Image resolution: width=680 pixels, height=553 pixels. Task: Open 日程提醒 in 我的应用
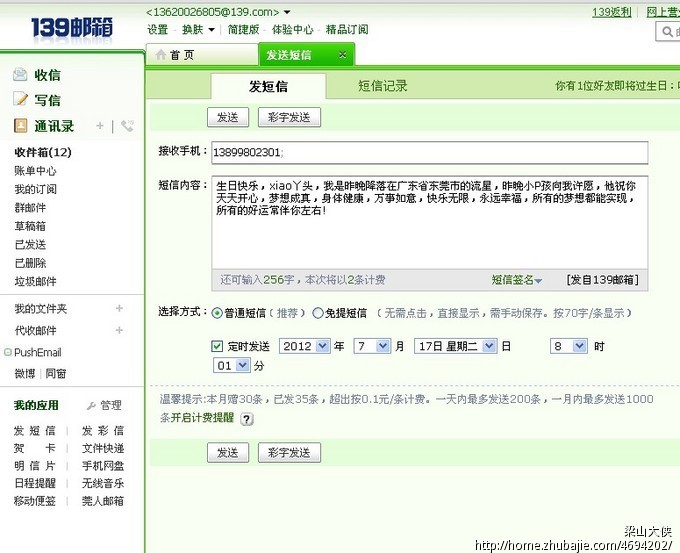tap(34, 483)
